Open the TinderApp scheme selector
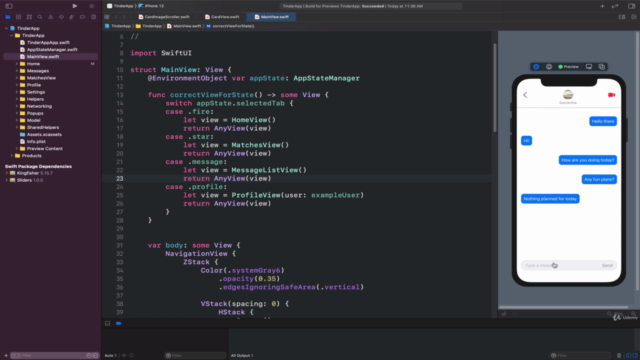Image resolution: width=640 pixels, height=360 pixels. tap(120, 6)
